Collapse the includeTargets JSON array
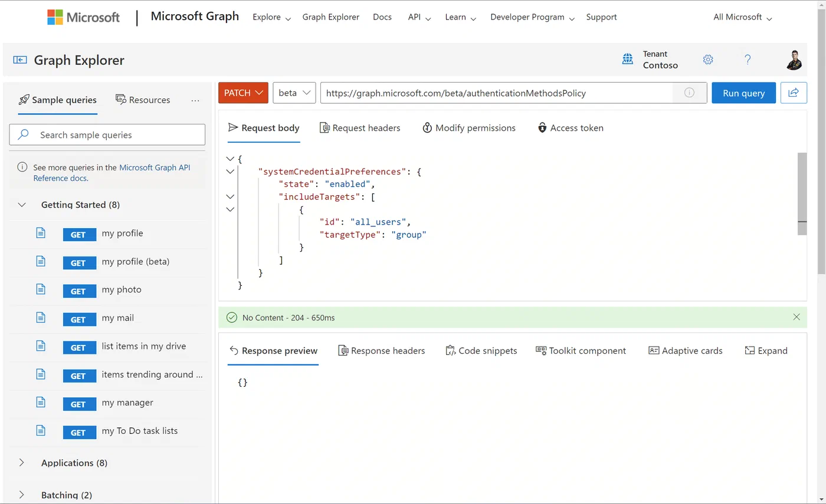Viewport: 826px width, 504px height. (x=230, y=197)
